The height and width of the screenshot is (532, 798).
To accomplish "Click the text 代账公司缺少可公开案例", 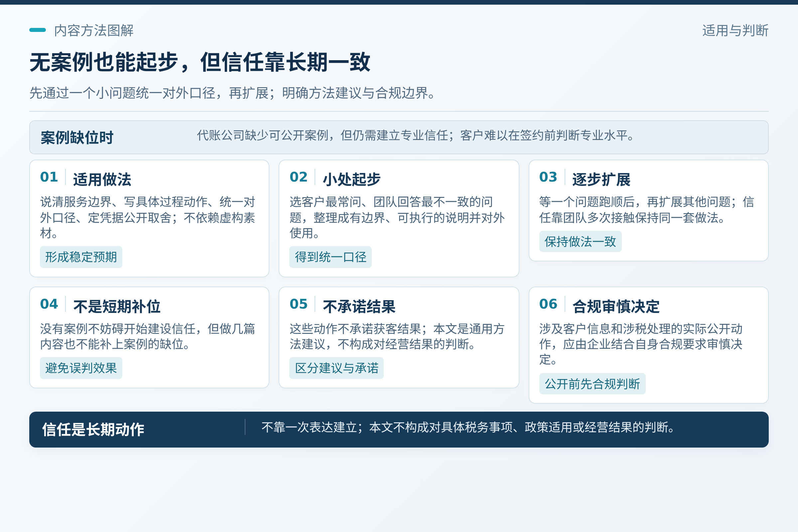I will (x=263, y=135).
